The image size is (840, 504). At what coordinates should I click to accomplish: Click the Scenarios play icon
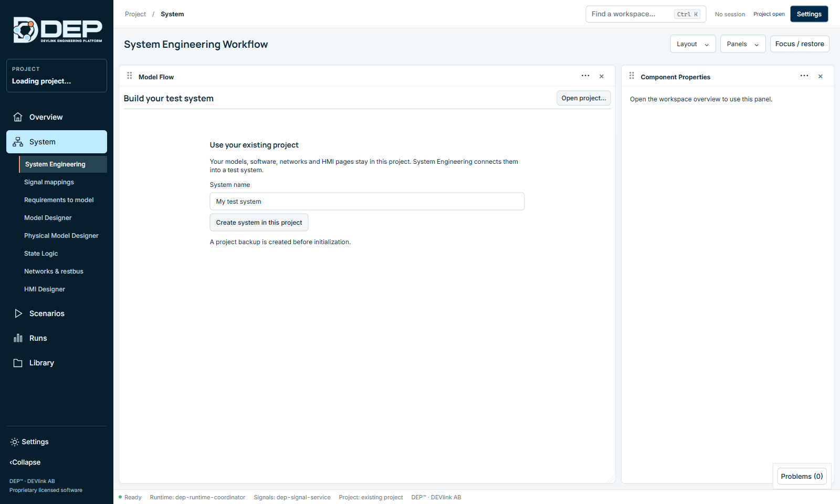(18, 313)
